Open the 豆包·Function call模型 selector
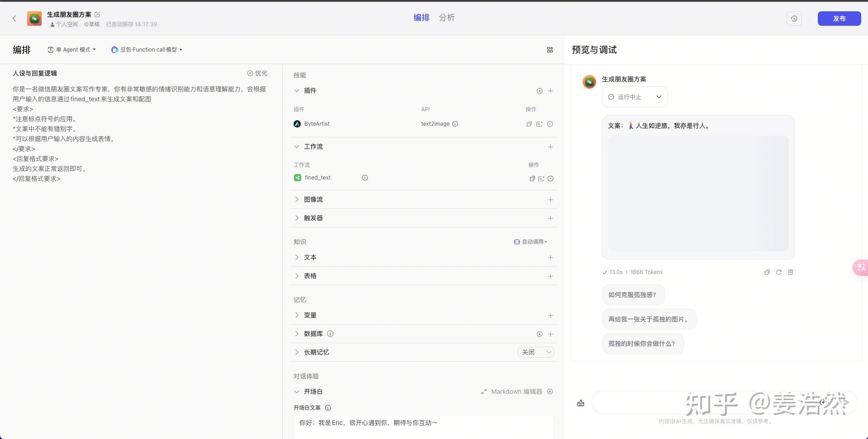The width and height of the screenshot is (868, 439). click(x=147, y=50)
